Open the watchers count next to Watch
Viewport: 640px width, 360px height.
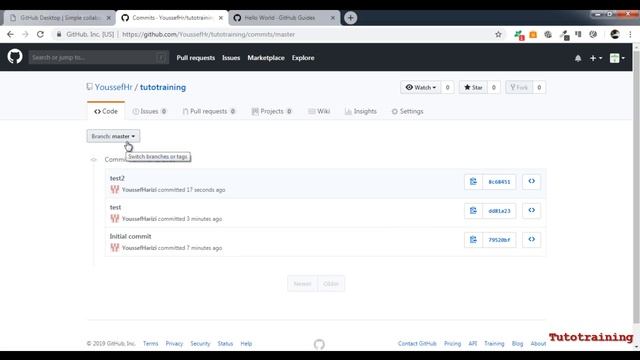tap(447, 87)
